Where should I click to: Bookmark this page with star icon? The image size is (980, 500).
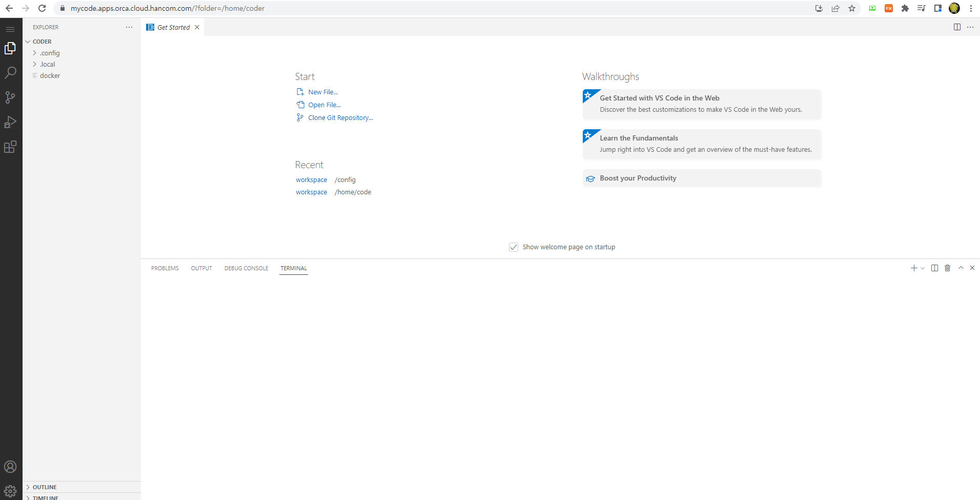tap(852, 8)
